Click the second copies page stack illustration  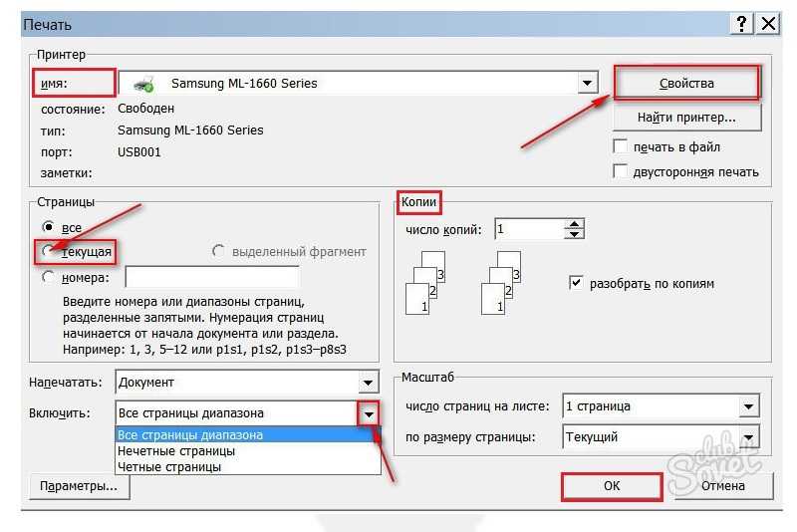pyautogui.click(x=501, y=283)
